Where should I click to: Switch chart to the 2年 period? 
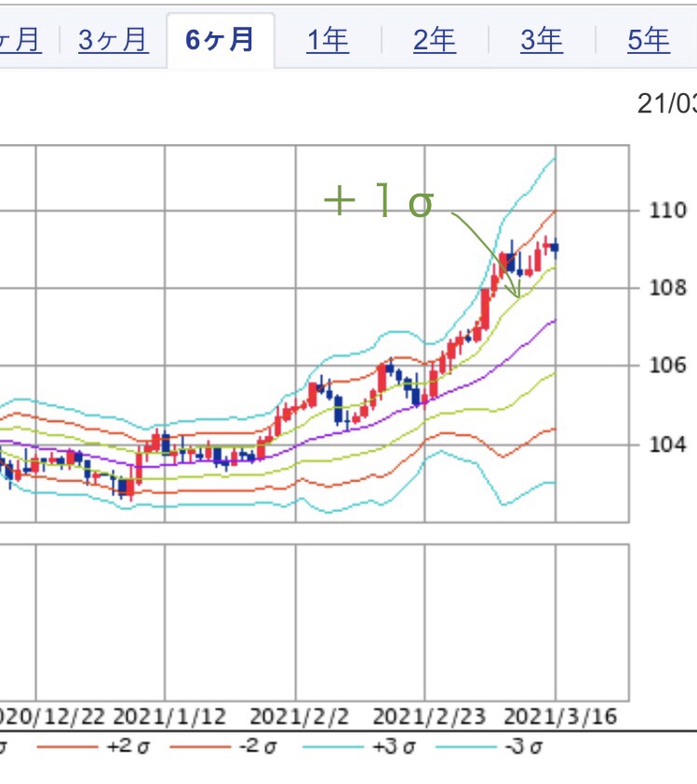(435, 40)
